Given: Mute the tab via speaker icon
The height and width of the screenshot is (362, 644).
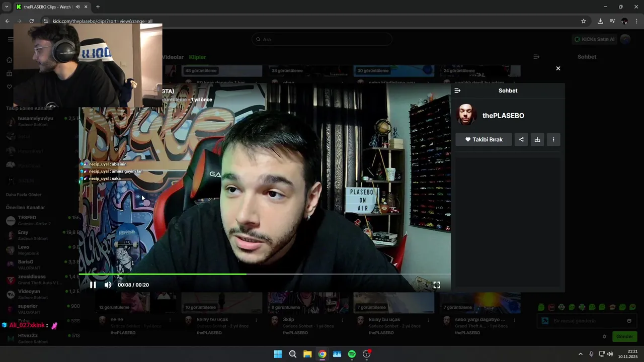Looking at the screenshot, I should pos(77,7).
